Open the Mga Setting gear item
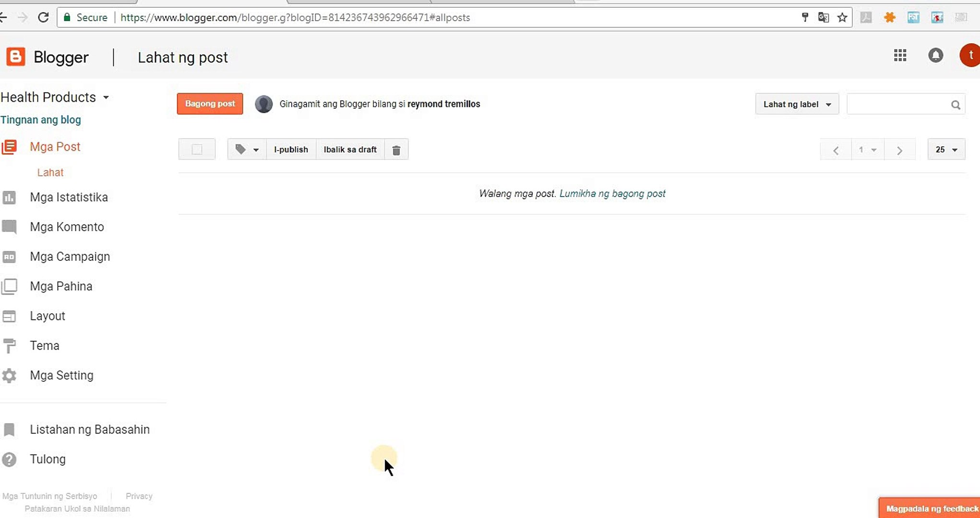 [61, 375]
